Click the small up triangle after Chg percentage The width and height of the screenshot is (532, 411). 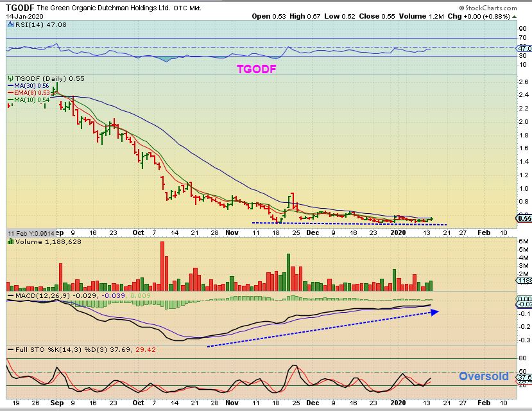(x=515, y=16)
